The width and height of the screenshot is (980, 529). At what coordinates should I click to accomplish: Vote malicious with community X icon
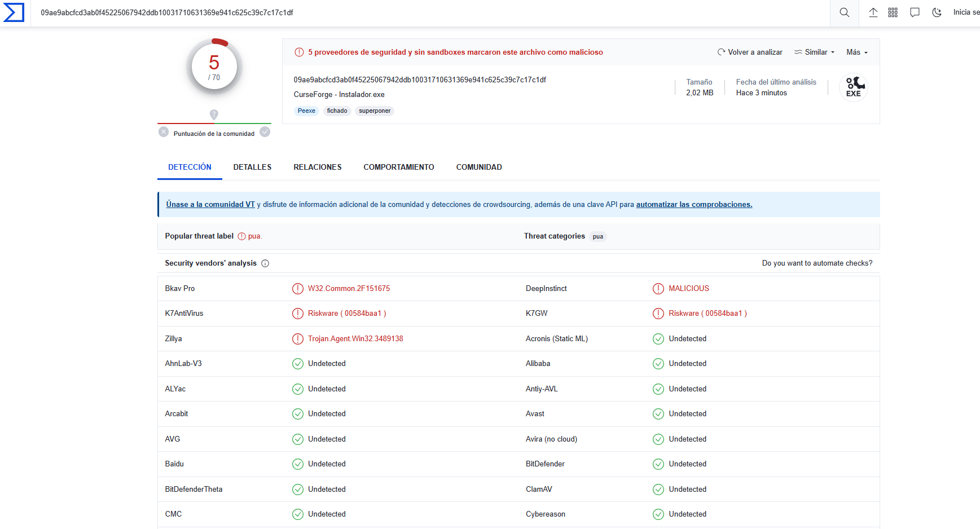coord(164,132)
